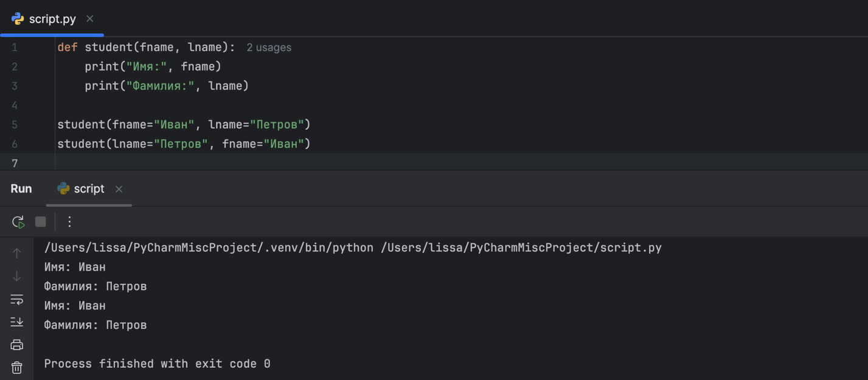This screenshot has width=868, height=380.
Task: Click the down arrow in console sidebar
Action: [x=17, y=276]
